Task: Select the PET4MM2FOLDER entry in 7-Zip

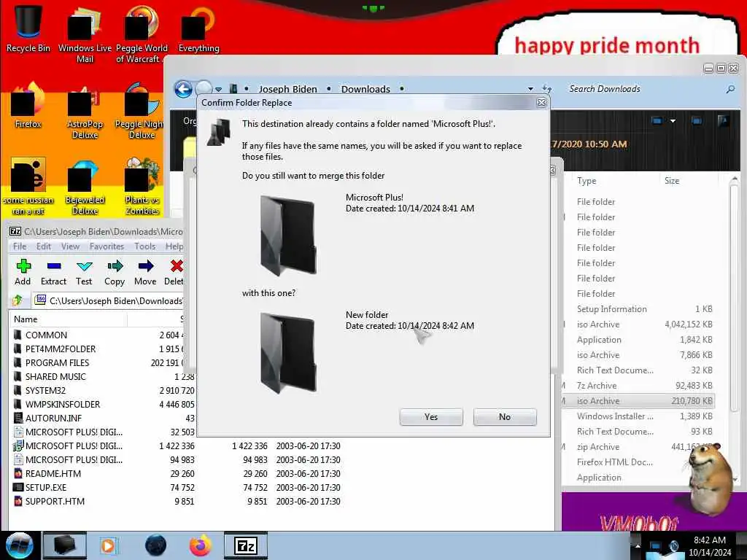Action: click(x=61, y=349)
